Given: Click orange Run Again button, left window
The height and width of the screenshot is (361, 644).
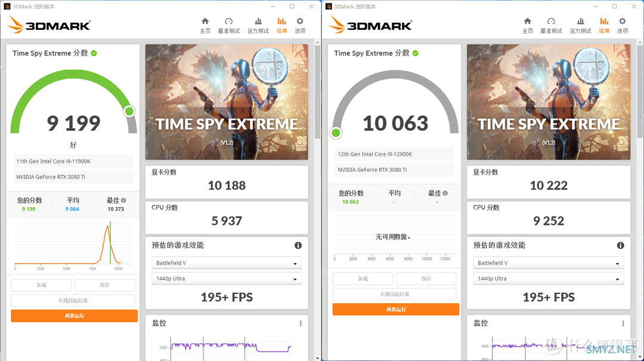Looking at the screenshot, I should [75, 316].
